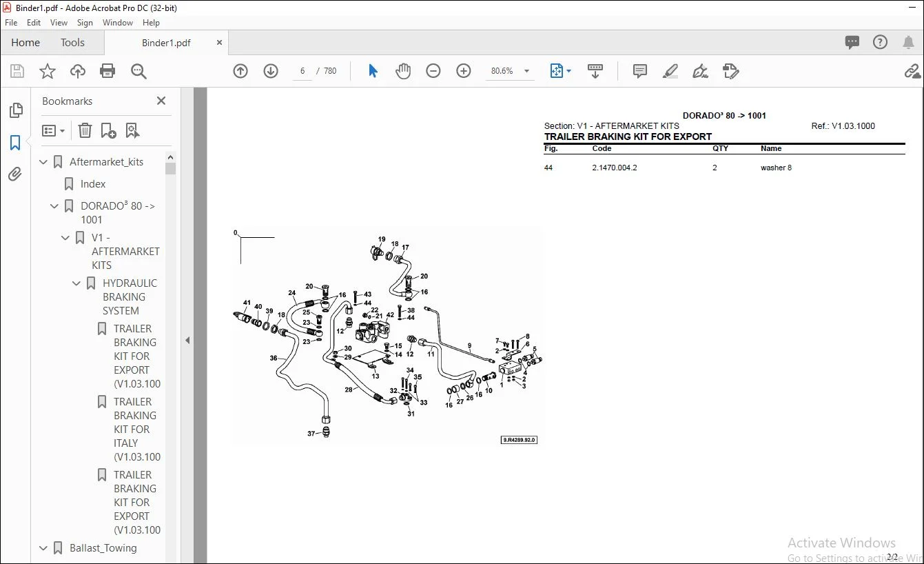The width and height of the screenshot is (924, 564).
Task: Open the Window menu
Action: (x=118, y=23)
